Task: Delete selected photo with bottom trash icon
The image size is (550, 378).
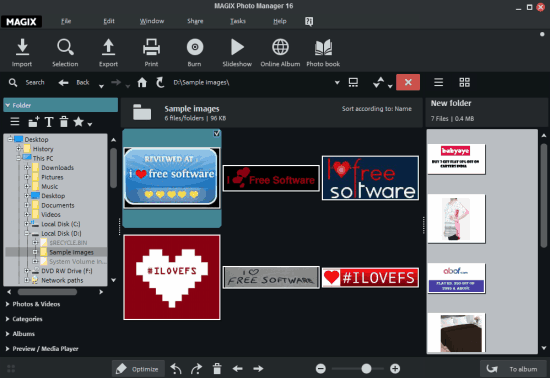Action: point(217,369)
